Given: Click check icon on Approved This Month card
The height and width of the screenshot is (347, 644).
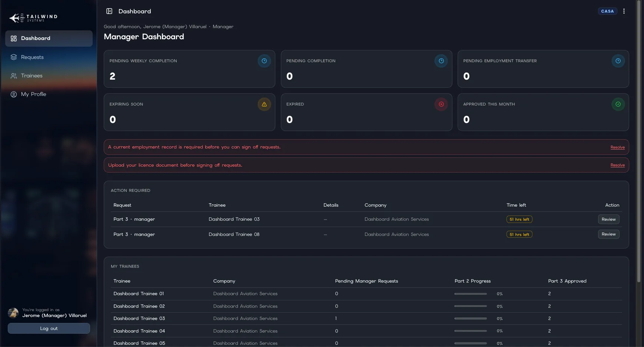Looking at the screenshot, I should (x=618, y=104).
